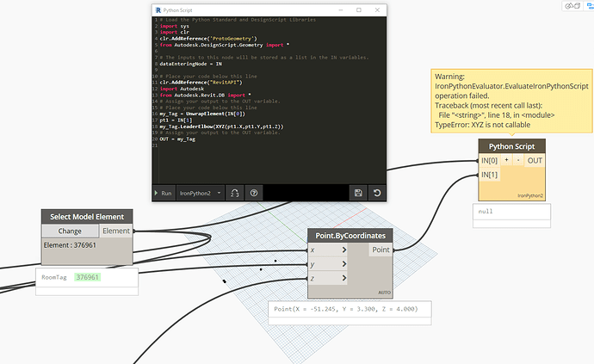Remove an input with the - button
This screenshot has height=364, width=594.
point(518,160)
